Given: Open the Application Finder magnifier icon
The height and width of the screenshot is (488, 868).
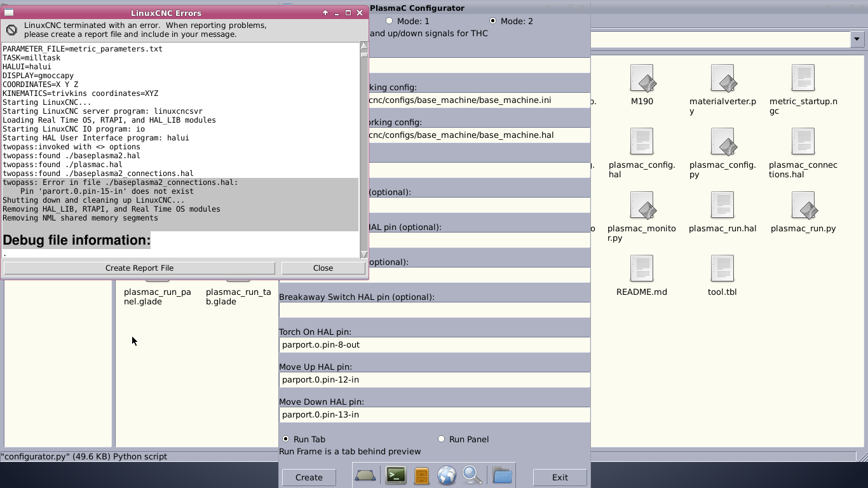Looking at the screenshot, I should [x=472, y=475].
